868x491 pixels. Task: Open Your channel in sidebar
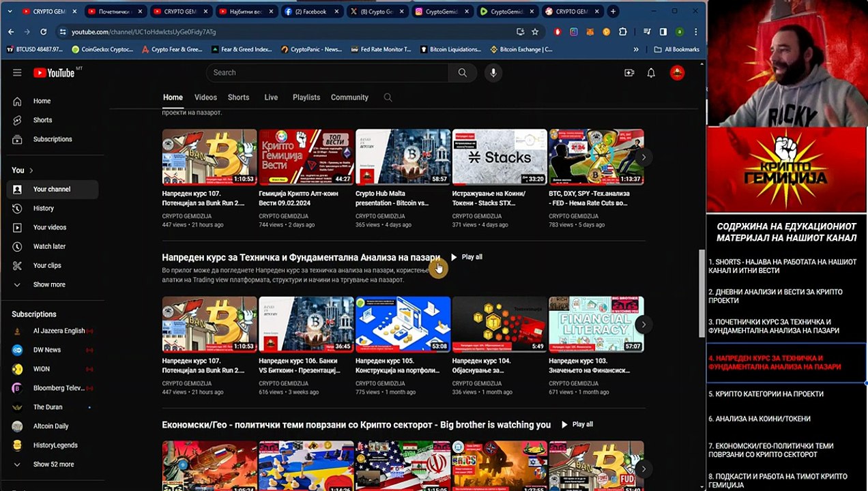52,190
